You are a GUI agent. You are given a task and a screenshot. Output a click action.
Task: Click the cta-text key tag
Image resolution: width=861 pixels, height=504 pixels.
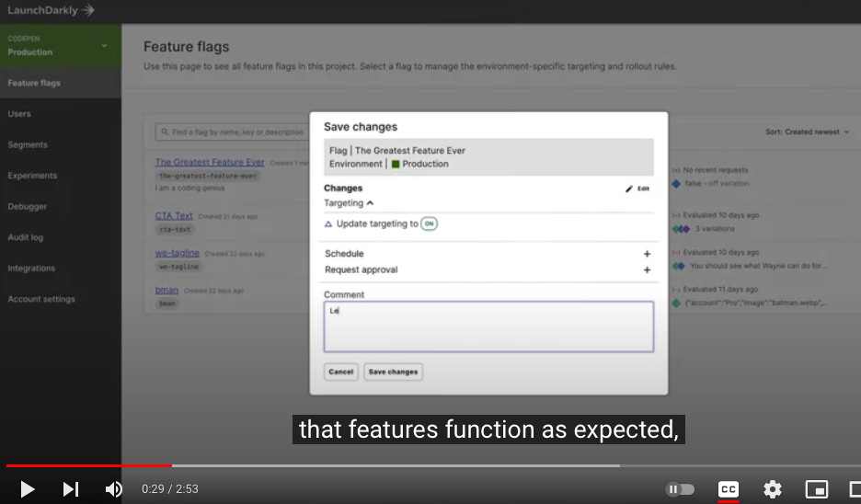click(175, 230)
